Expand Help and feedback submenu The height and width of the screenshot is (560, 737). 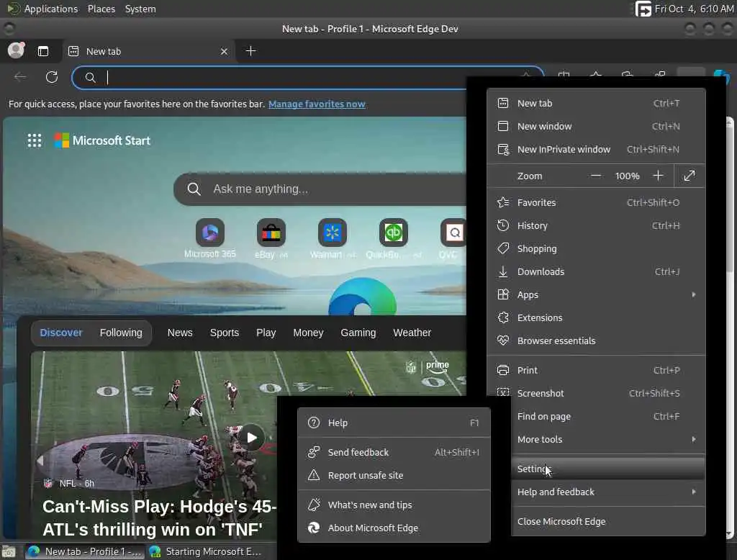[x=607, y=492]
